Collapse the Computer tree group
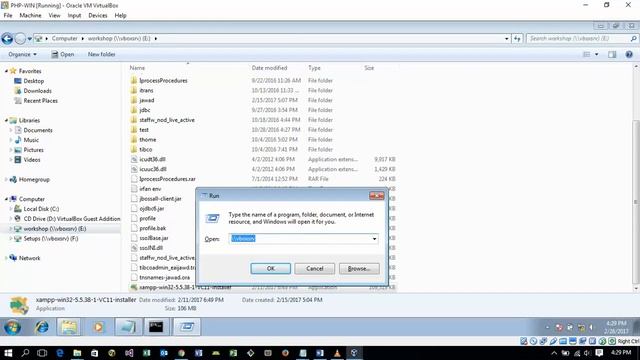This screenshot has height=360, width=640. pyautogui.click(x=6, y=199)
